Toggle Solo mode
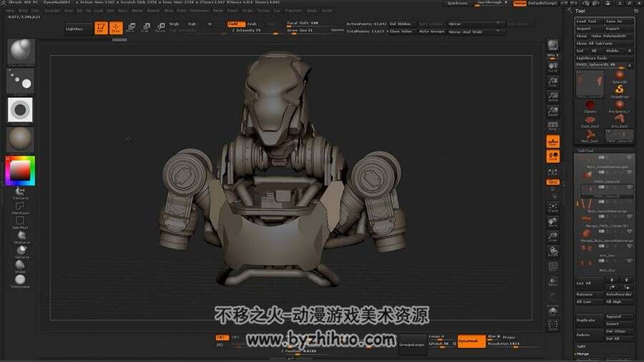 click(x=553, y=311)
